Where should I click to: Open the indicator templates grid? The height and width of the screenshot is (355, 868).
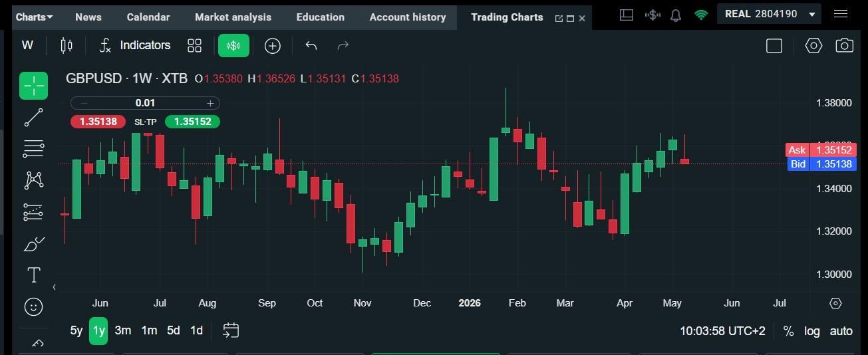point(194,45)
